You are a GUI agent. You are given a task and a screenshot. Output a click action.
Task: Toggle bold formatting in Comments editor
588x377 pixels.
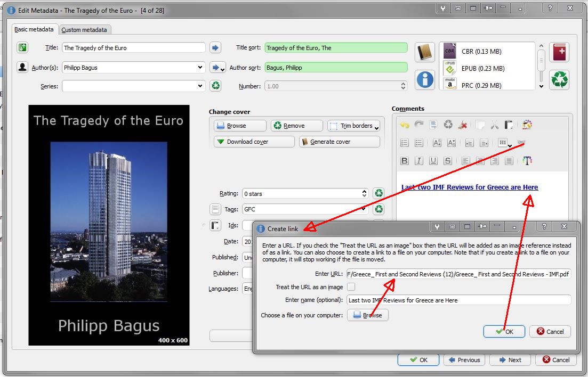pyautogui.click(x=405, y=161)
